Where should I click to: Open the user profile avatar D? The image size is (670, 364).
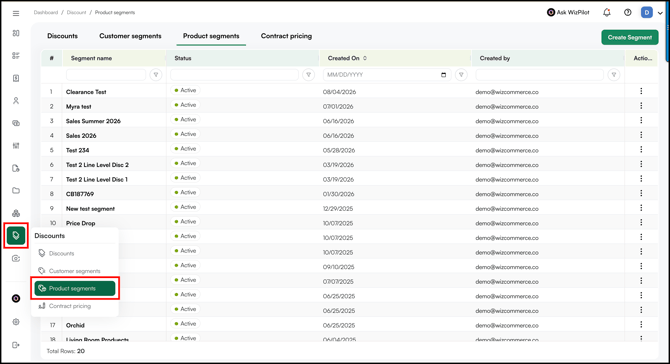[x=646, y=12]
